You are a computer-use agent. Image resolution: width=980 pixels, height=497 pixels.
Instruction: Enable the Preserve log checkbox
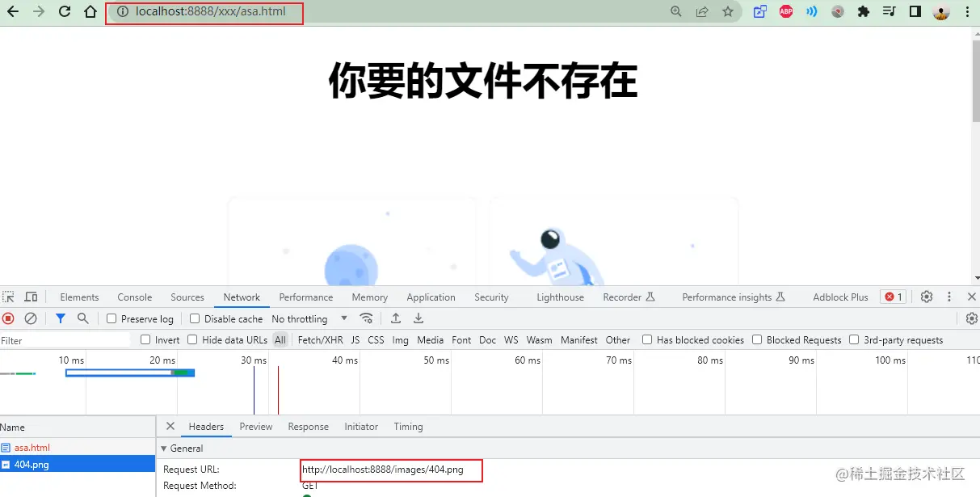[111, 318]
